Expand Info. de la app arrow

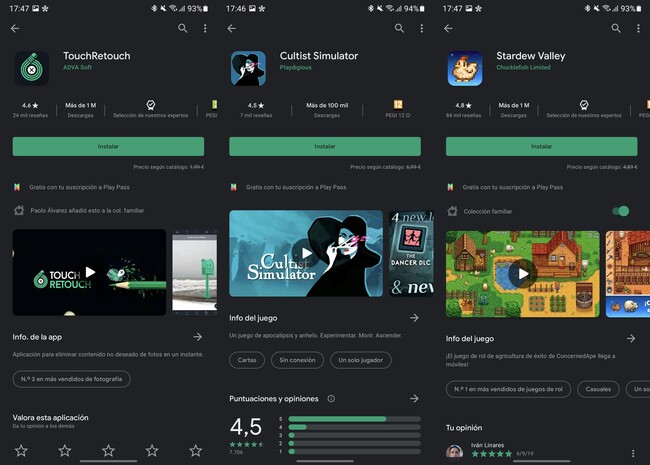point(198,337)
